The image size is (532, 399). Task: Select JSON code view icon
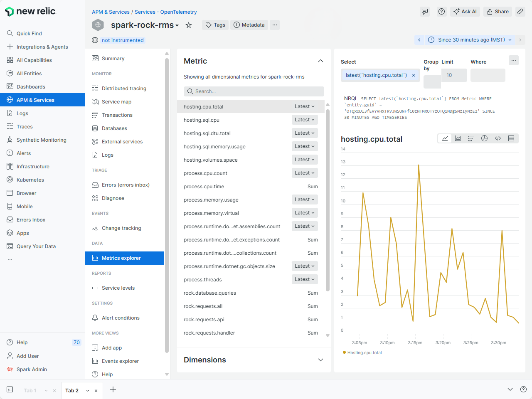tap(498, 138)
